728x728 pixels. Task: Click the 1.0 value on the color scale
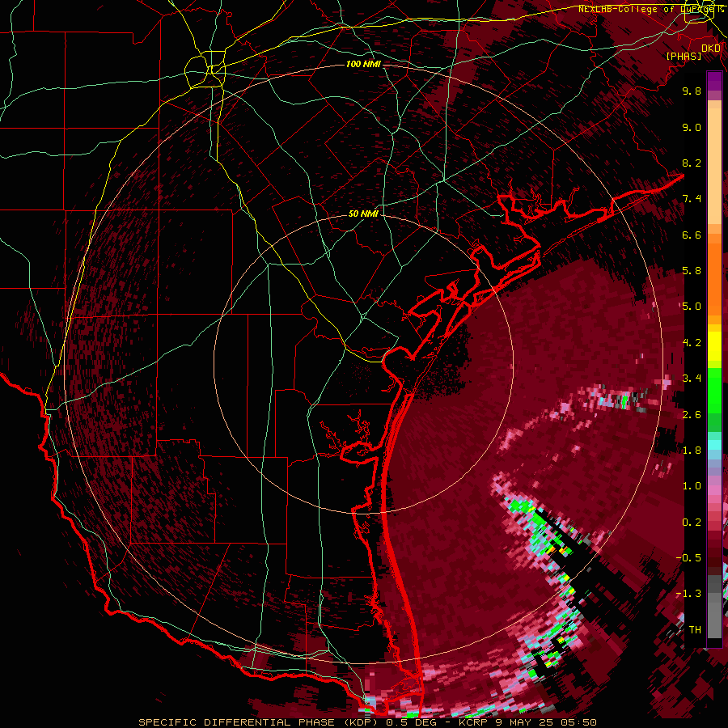click(692, 486)
